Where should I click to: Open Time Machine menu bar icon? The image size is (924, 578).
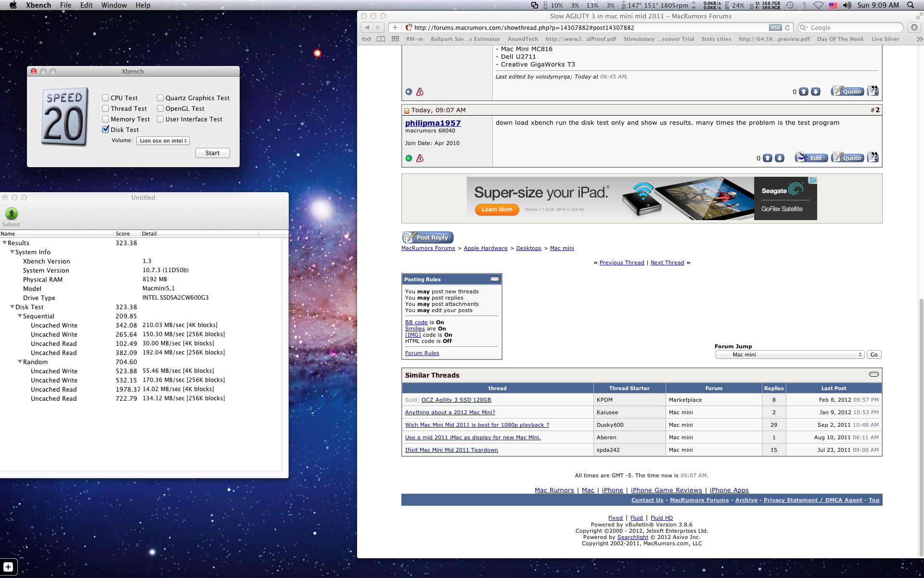(790, 5)
